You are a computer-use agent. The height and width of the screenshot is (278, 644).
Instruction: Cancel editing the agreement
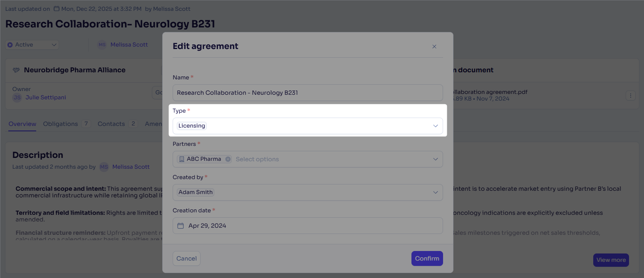pyautogui.click(x=186, y=258)
